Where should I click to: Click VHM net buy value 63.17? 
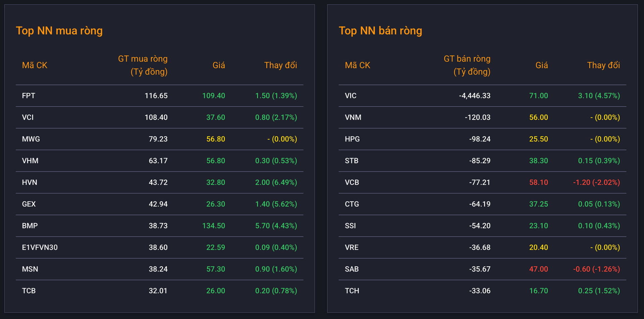pos(158,161)
